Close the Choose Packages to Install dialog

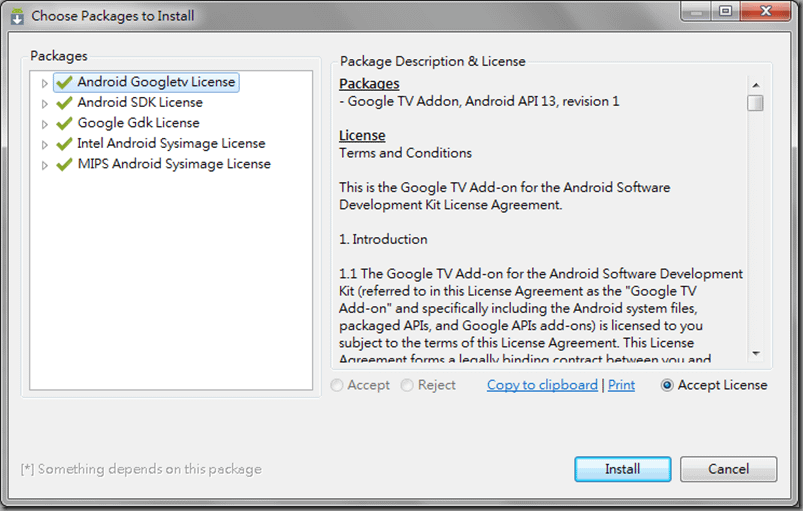pos(766,11)
